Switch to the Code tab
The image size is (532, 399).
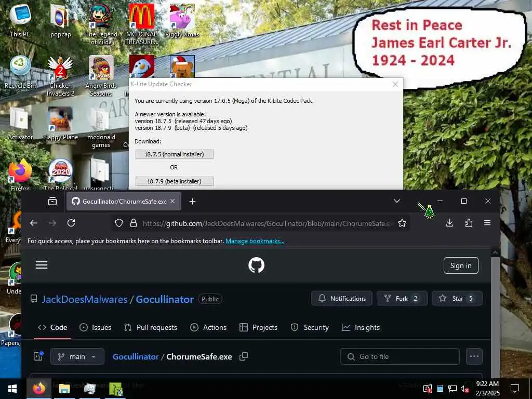(x=52, y=327)
